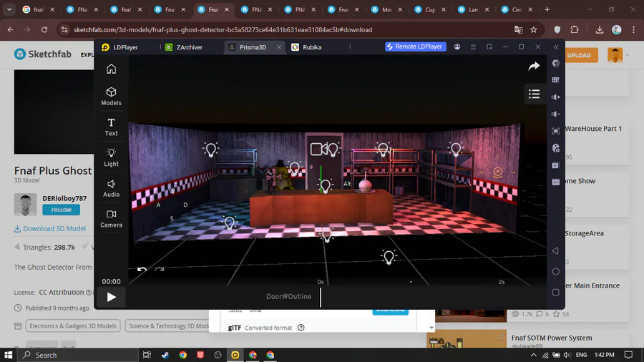
Task: Click Remote LDPlayer button
Action: point(415,47)
